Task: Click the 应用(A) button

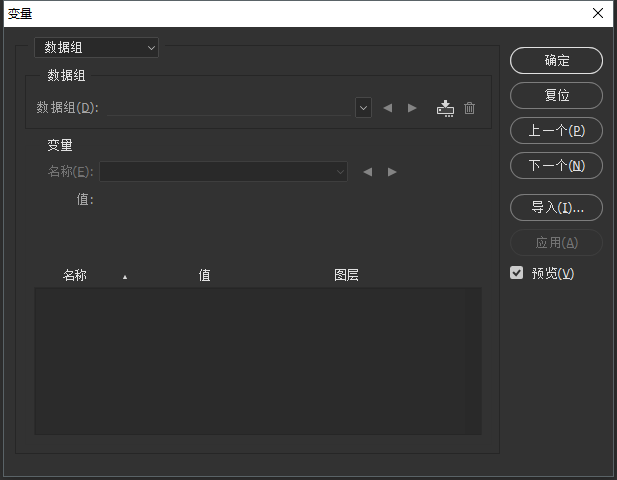Action: click(556, 243)
